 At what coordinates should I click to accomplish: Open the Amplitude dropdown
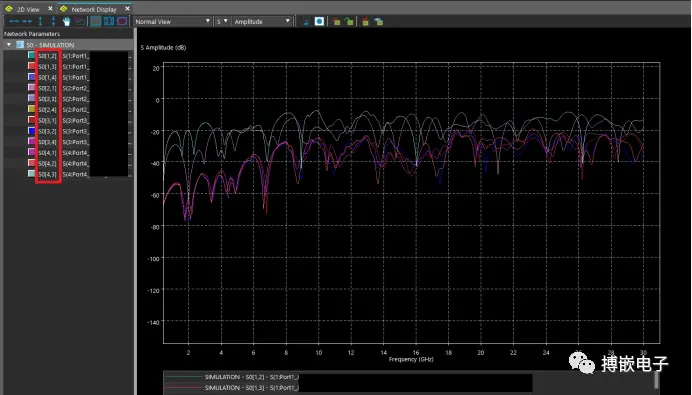[262, 21]
